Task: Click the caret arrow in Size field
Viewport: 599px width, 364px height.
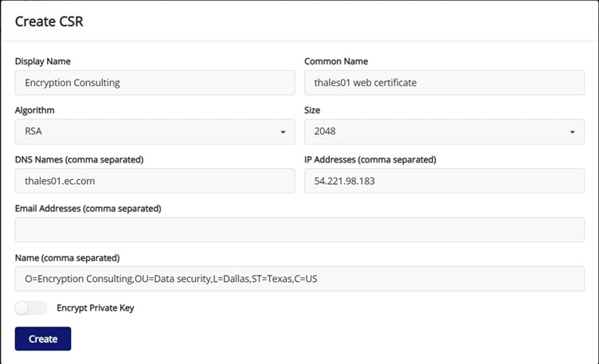Action: pos(572,132)
